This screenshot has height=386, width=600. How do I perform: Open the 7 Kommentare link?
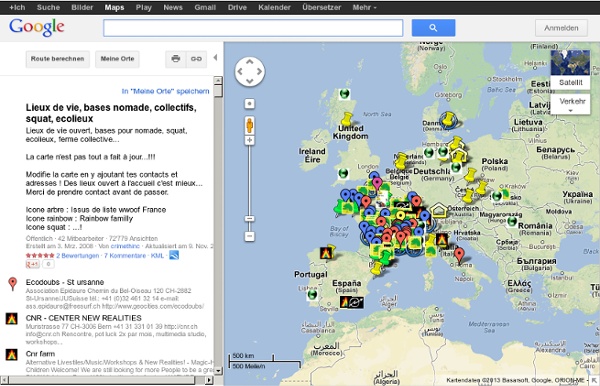click(125, 256)
